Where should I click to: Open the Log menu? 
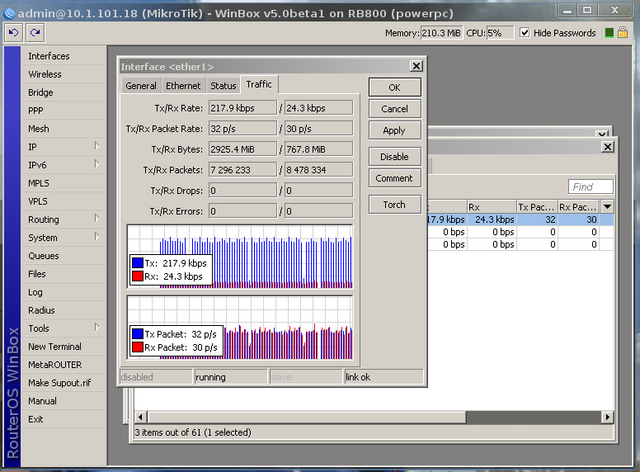[63, 292]
